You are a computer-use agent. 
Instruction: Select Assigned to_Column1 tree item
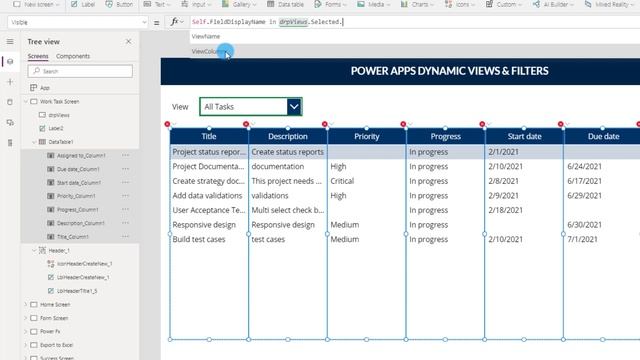[81, 156]
